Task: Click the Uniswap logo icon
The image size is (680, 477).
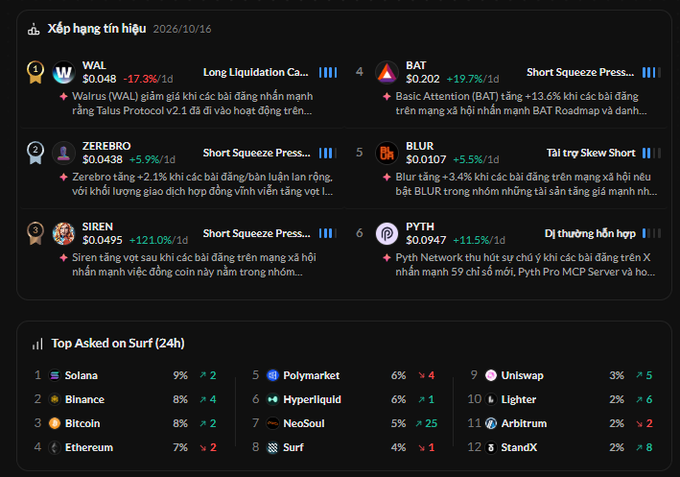Action: (491, 375)
